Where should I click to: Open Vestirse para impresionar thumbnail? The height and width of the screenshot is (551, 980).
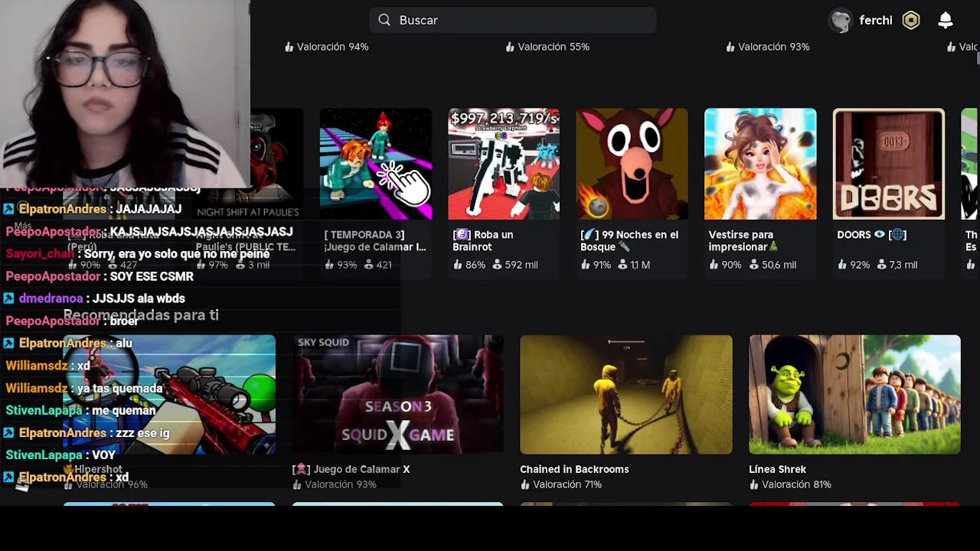tap(760, 164)
